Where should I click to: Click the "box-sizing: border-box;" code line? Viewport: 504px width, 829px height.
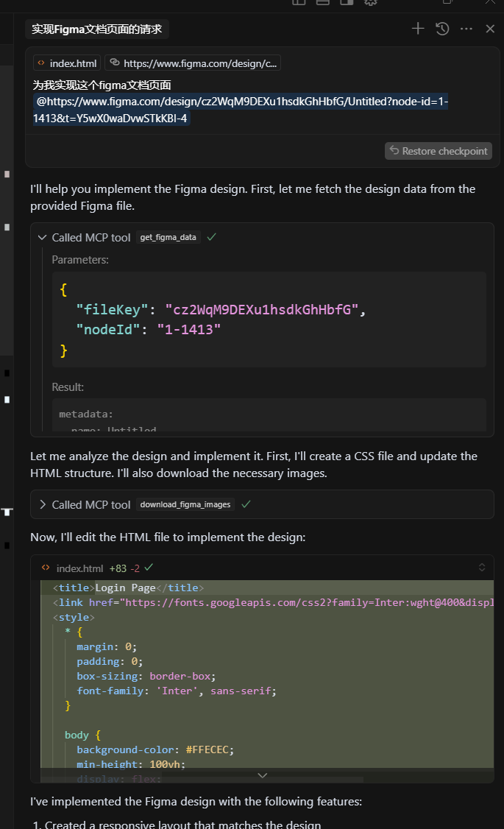click(146, 676)
